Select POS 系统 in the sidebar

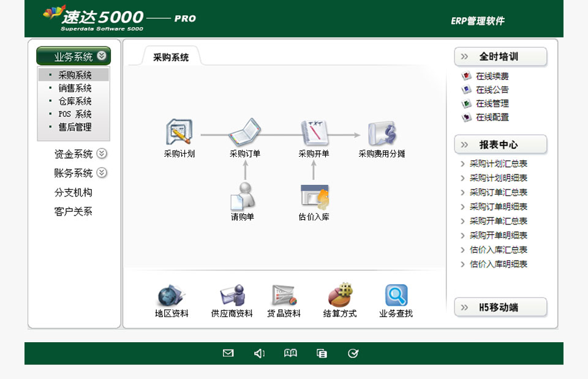click(73, 114)
